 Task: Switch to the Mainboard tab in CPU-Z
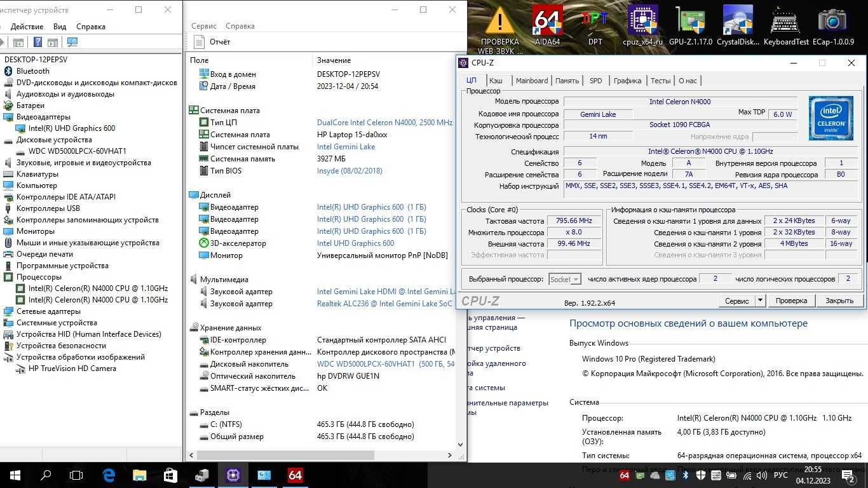point(532,81)
